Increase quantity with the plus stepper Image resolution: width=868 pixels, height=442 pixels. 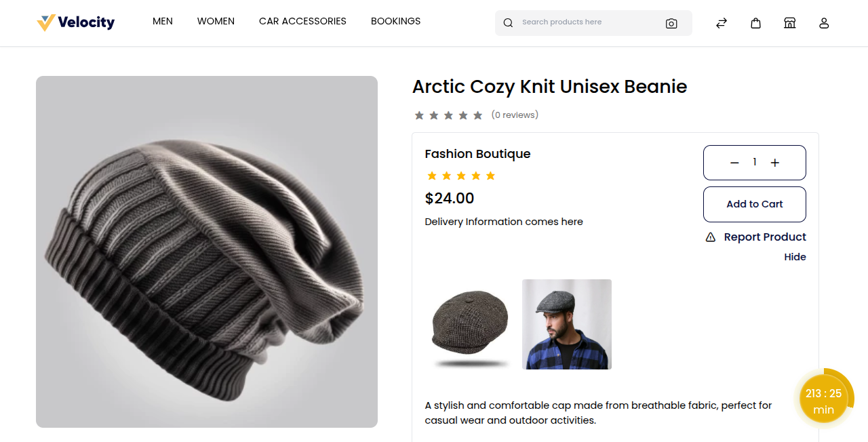(774, 162)
